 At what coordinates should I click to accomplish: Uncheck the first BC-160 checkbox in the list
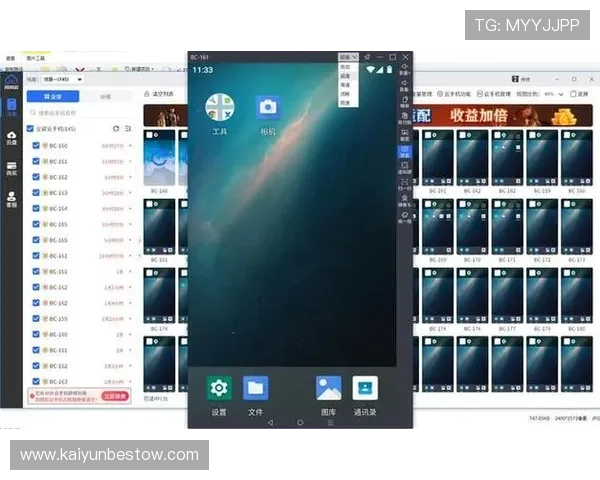point(36,145)
